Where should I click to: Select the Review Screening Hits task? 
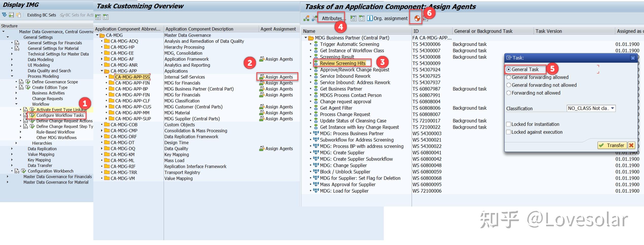click(x=342, y=63)
